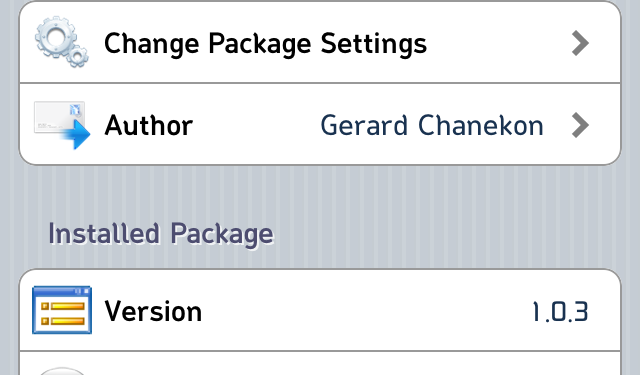The width and height of the screenshot is (640, 375).
Task: Tap the blank area right of Version label
Action: pos(365,311)
